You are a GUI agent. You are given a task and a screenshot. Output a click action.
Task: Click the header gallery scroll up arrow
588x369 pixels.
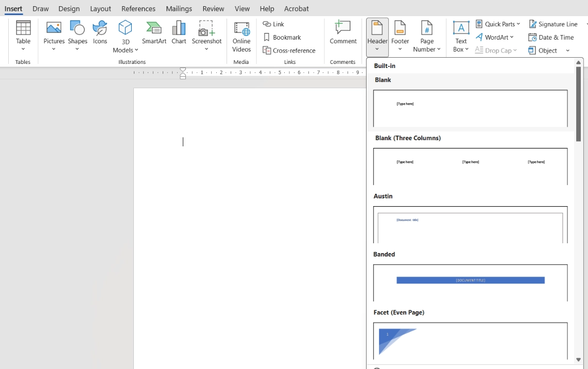[578, 62]
